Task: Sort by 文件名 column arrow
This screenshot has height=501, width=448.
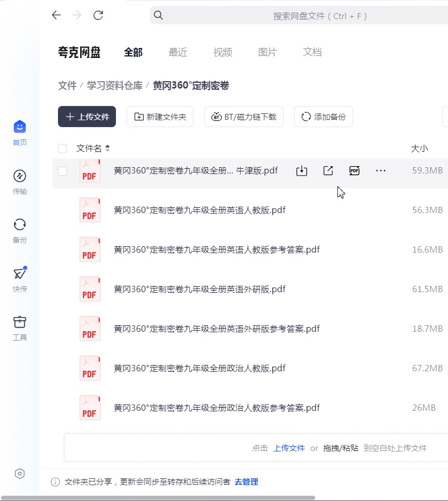Action: (108, 148)
